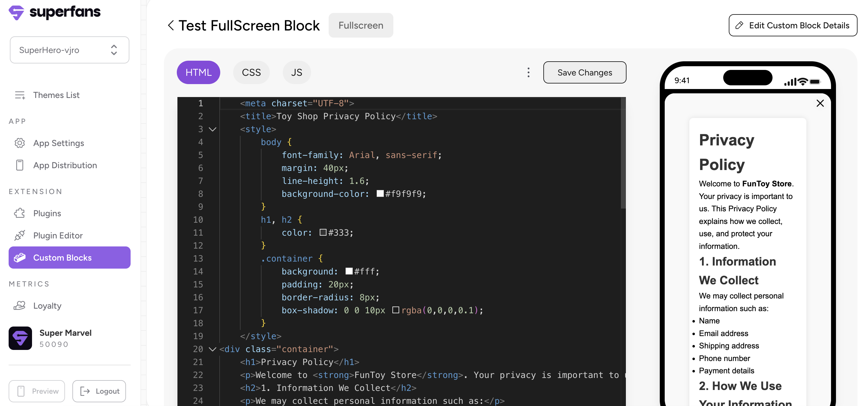Close the phone preview with X

tap(820, 103)
